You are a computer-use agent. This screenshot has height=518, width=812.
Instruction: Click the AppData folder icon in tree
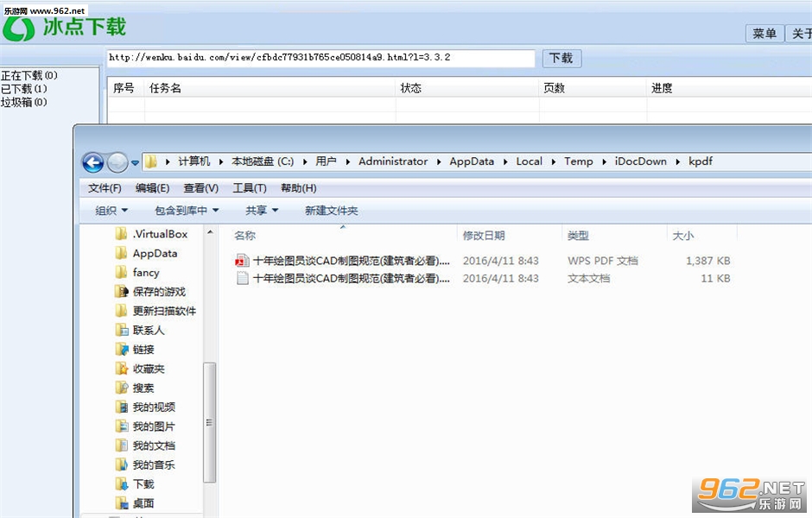121,253
